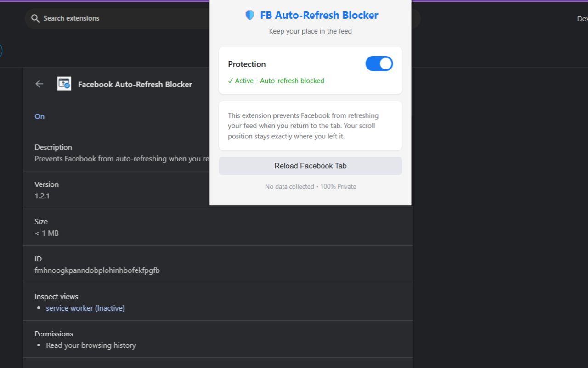Click the version number 1.2.1
Screen dimensions: 588x368
[42, 196]
